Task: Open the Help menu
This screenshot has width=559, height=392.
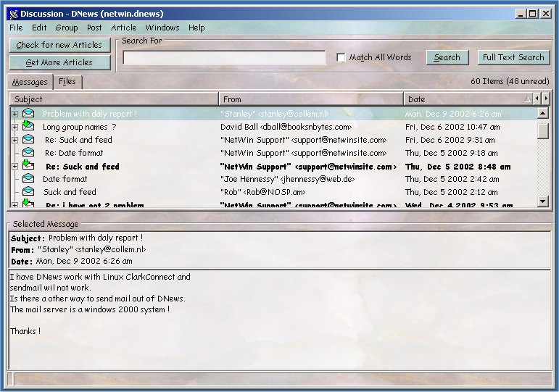Action: [196, 28]
